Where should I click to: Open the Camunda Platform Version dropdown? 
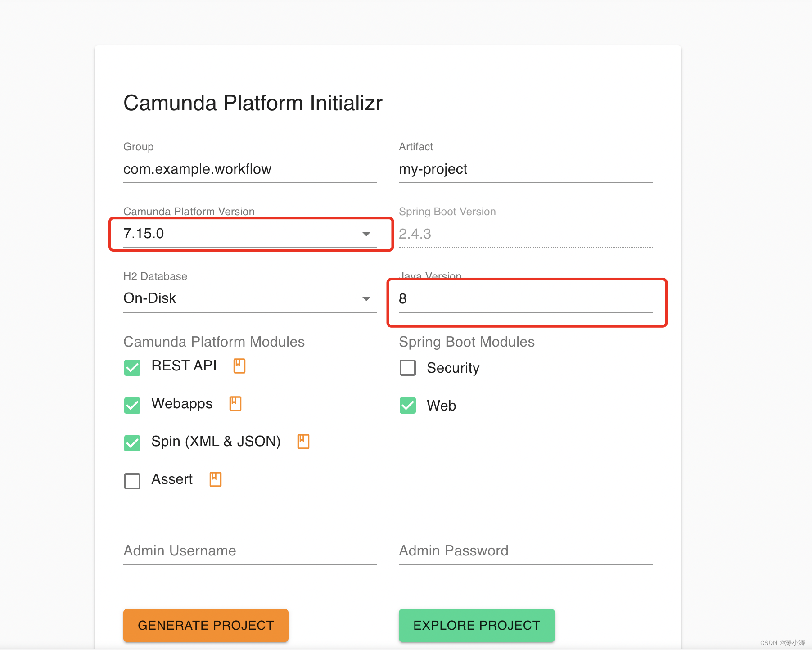[x=250, y=234]
